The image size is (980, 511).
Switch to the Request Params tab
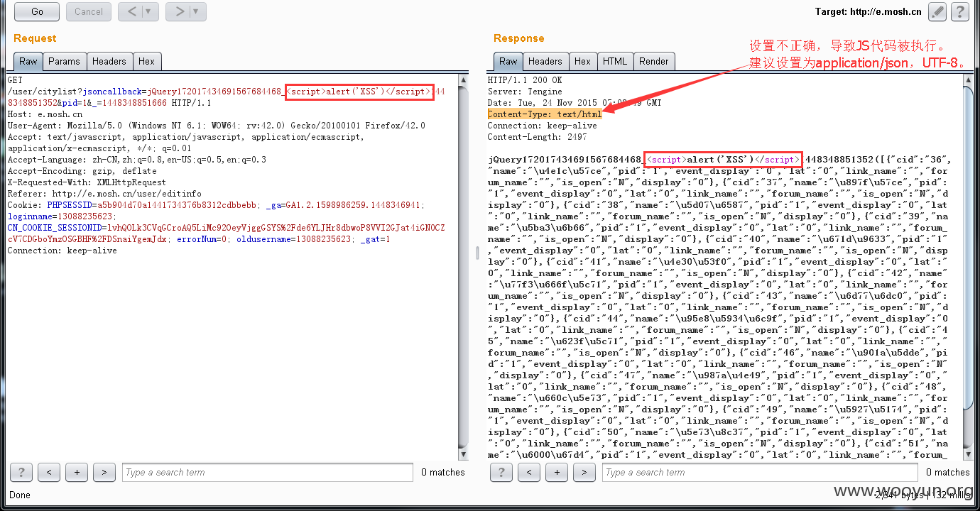[64, 62]
